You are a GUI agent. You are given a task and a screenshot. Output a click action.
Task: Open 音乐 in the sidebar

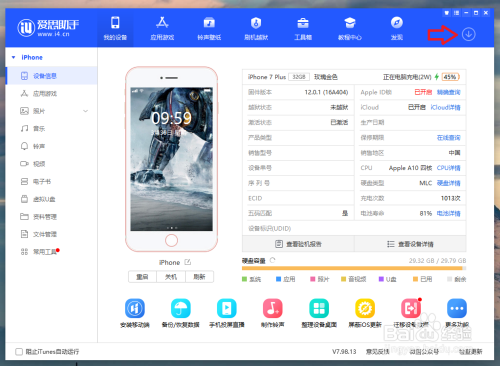coord(52,129)
